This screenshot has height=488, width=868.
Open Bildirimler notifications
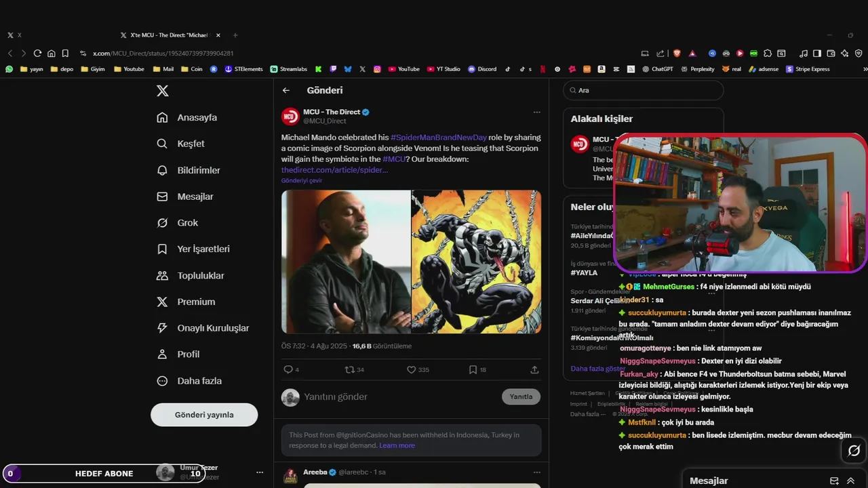point(189,170)
